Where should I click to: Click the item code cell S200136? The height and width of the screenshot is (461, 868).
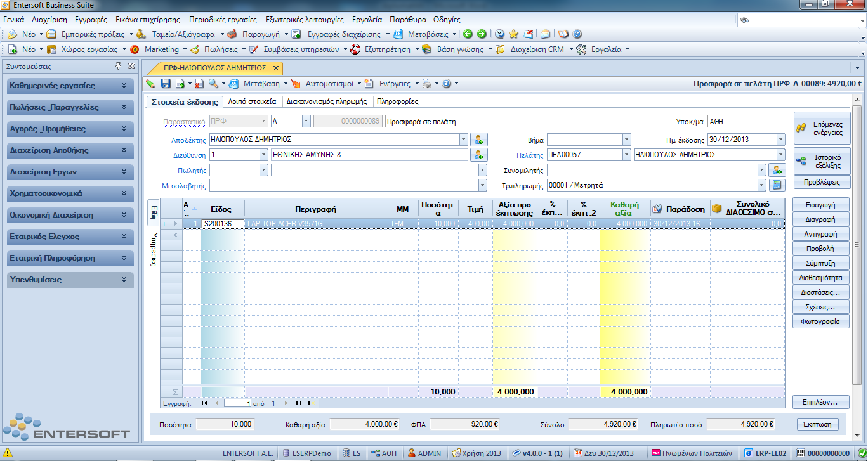(x=223, y=224)
